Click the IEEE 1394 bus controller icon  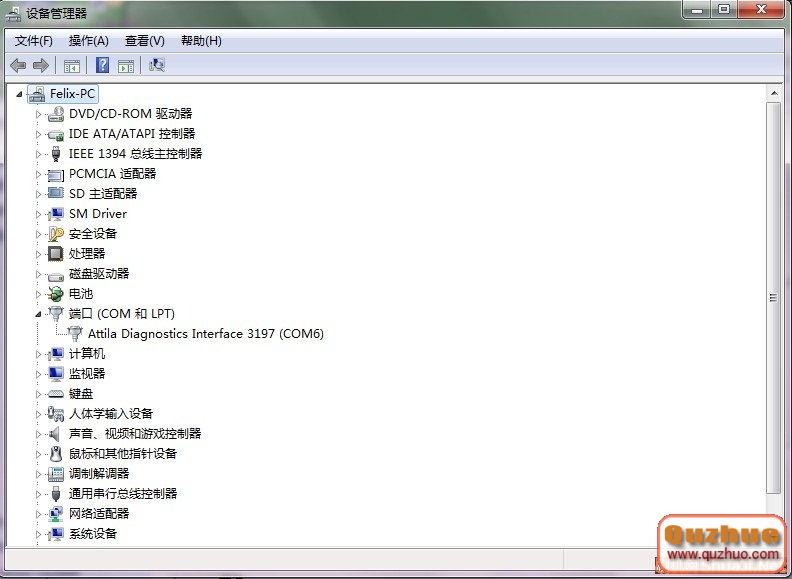56,154
